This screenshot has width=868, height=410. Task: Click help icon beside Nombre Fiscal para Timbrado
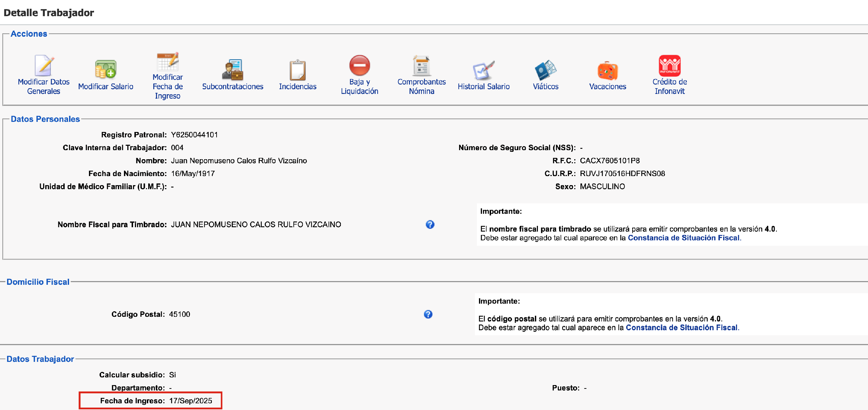point(429,225)
